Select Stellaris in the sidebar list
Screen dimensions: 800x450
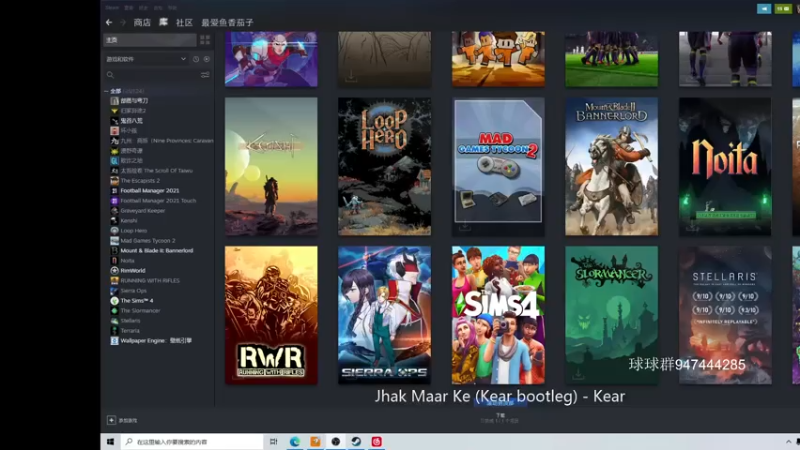click(x=130, y=321)
